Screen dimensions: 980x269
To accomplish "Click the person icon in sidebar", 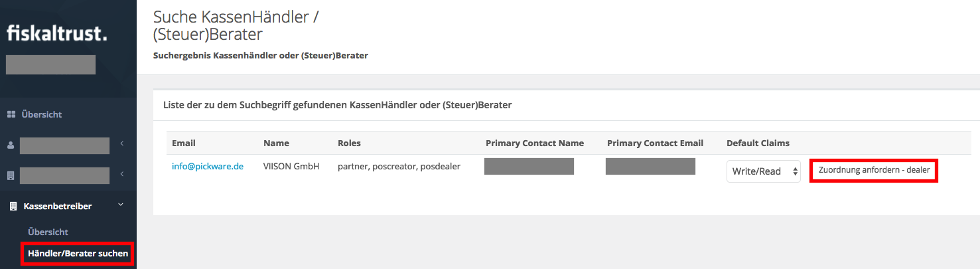I will pos(11,145).
